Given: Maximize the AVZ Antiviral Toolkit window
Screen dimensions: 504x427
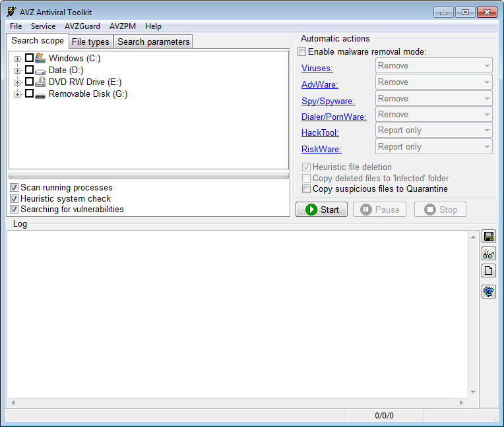Looking at the screenshot, I should tap(465, 13).
